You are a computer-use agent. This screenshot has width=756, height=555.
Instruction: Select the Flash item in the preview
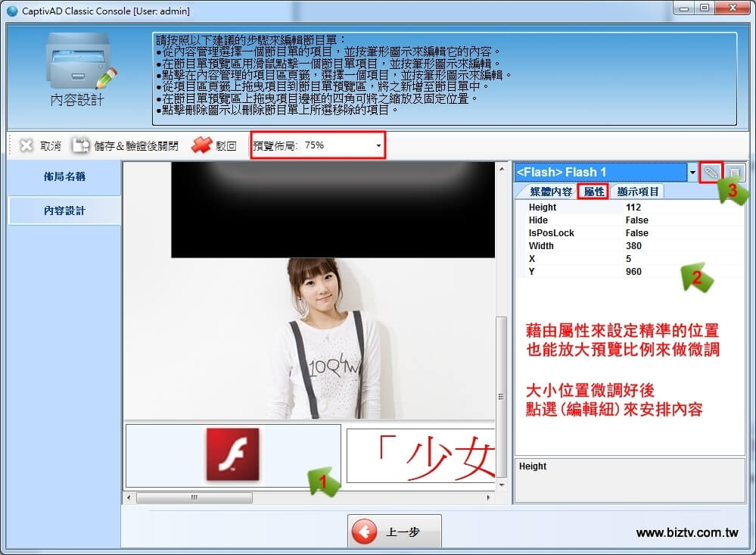tap(233, 455)
